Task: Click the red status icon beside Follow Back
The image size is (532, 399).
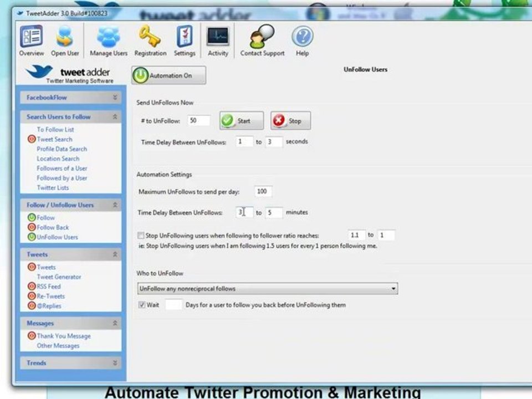Action: tap(32, 227)
